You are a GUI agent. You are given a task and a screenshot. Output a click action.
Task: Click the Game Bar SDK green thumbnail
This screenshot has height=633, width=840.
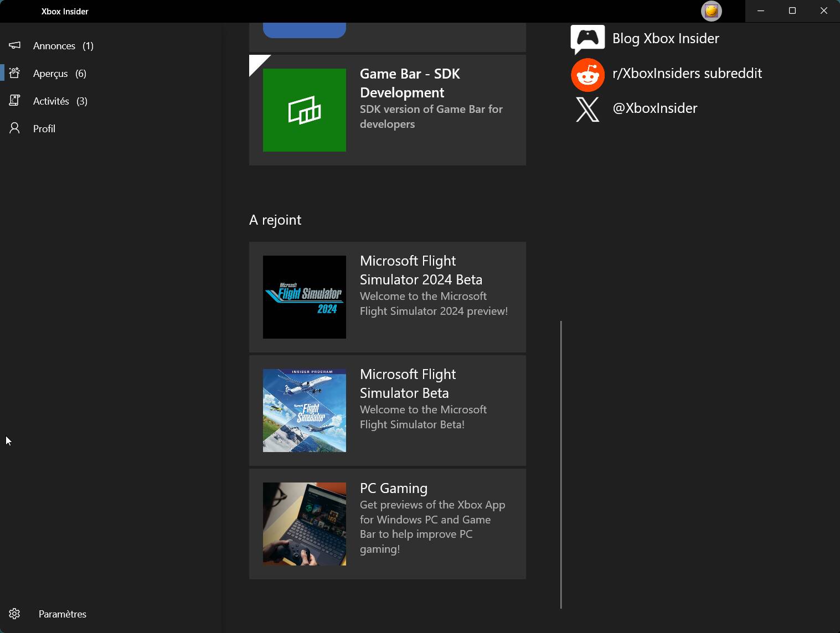coord(305,110)
